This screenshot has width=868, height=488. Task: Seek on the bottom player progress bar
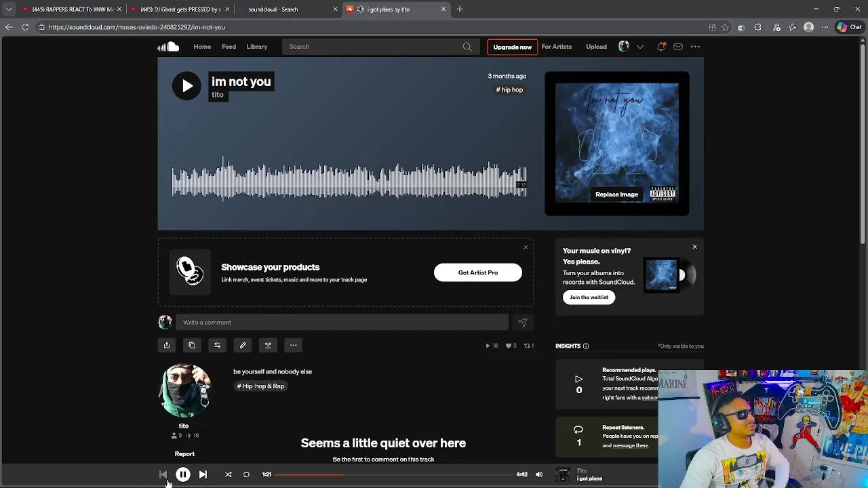tap(393, 474)
